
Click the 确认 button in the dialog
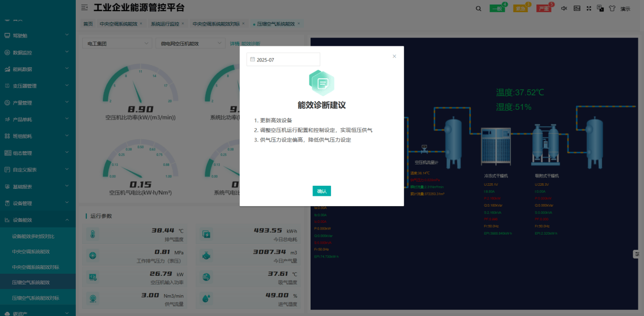pos(322,191)
